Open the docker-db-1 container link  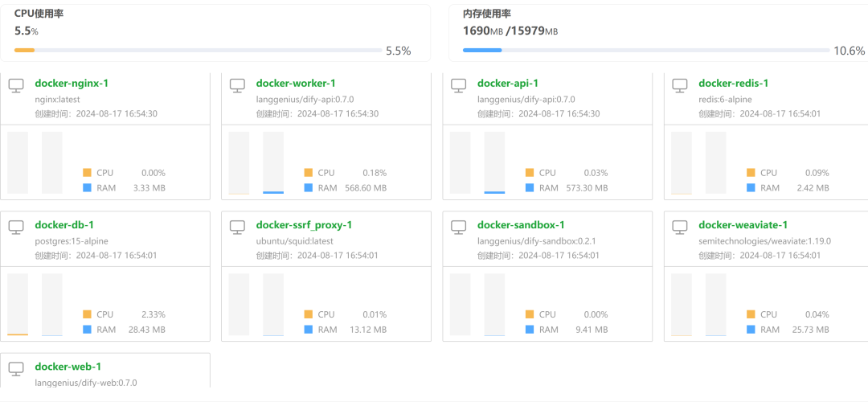tap(64, 225)
